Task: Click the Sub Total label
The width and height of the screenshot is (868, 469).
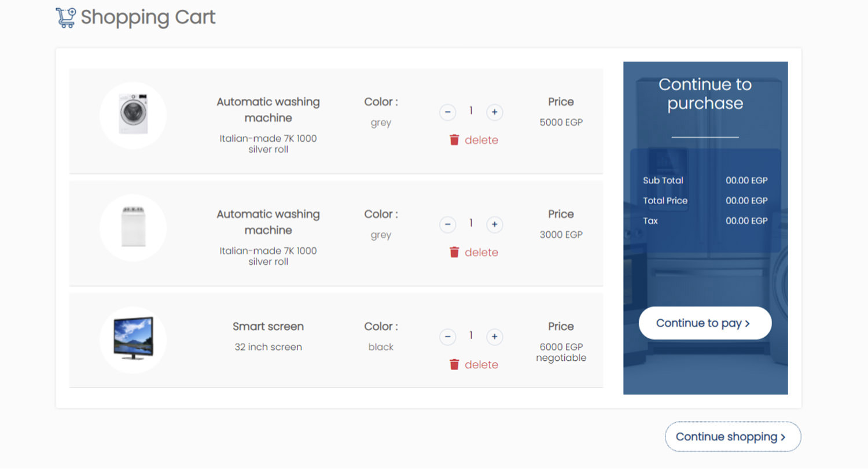Action: (663, 180)
